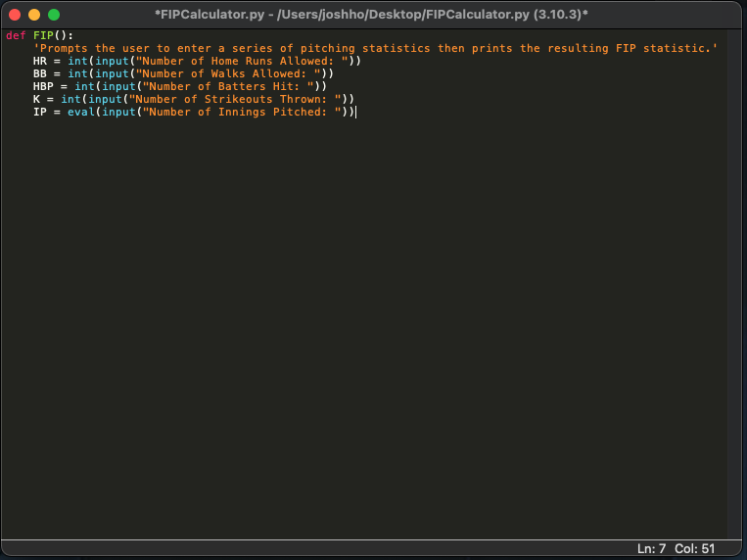Click the 'eval' call on the IP line
The image size is (747, 560).
click(81, 112)
